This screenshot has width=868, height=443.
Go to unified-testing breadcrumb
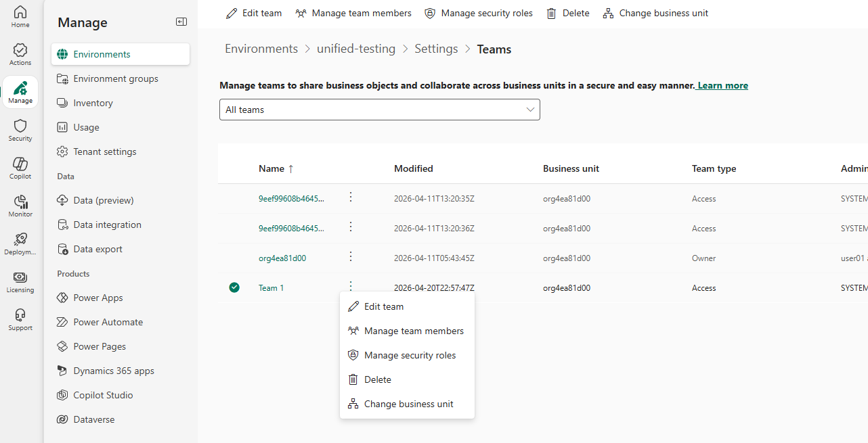coord(356,49)
